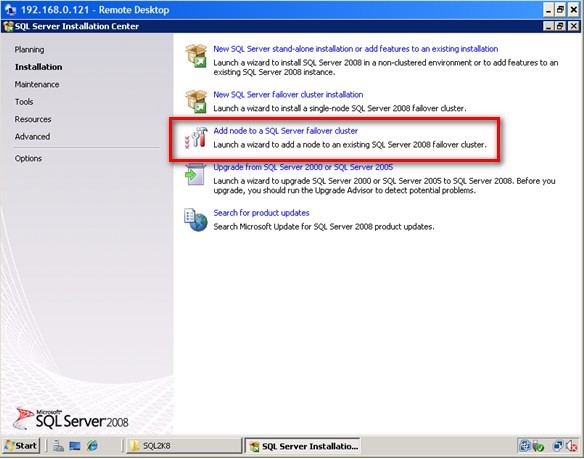Open the Options page
The height and width of the screenshot is (459, 584).
pos(28,158)
